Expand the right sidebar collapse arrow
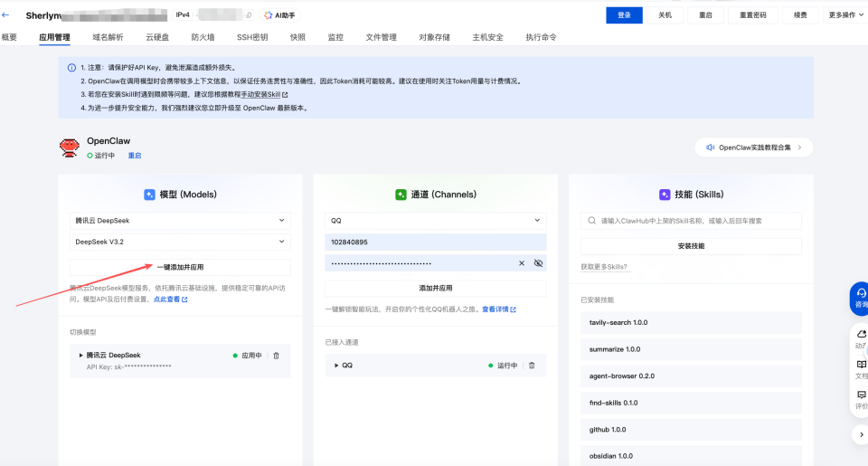The image size is (868, 466). (861, 435)
